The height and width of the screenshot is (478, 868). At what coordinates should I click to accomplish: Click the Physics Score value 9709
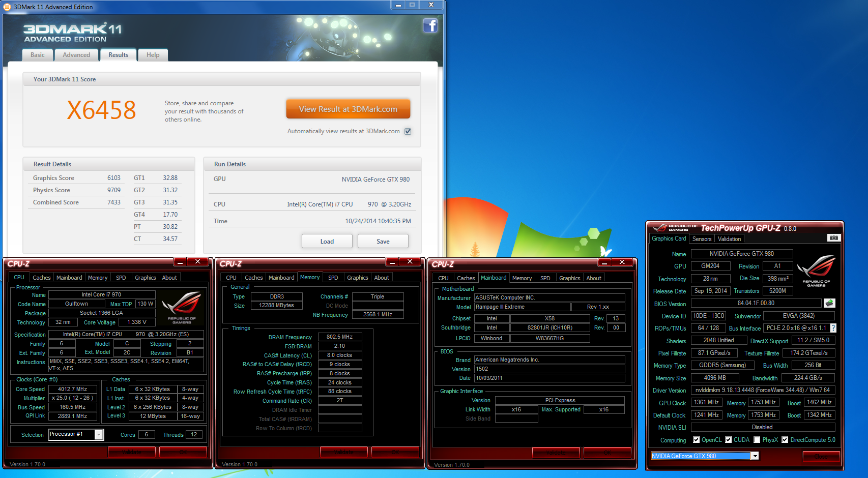114,190
